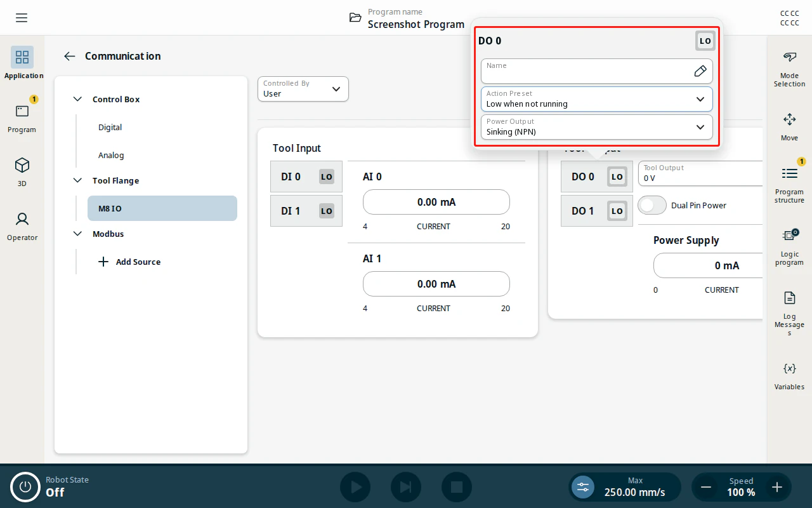
Task: Open the Tool Output voltage field
Action: 700,173
